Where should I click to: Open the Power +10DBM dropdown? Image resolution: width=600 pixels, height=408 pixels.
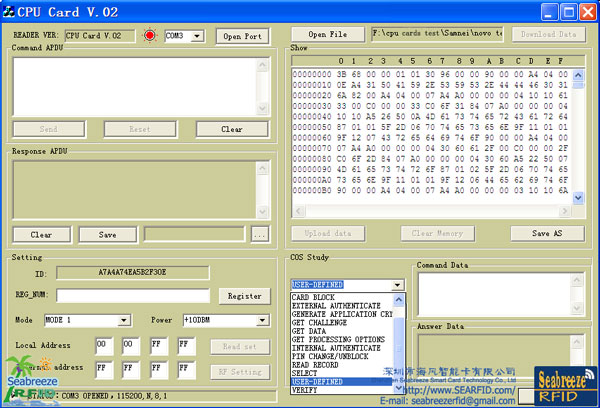pyautogui.click(x=263, y=320)
